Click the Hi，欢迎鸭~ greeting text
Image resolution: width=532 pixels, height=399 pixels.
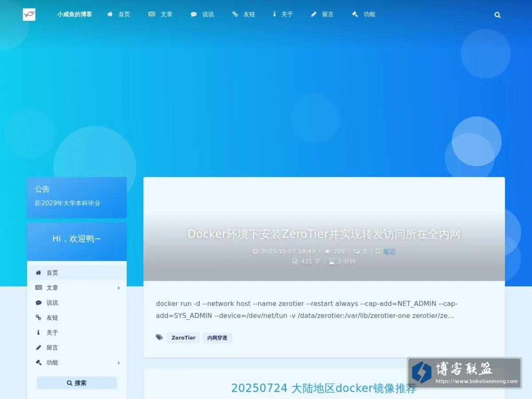coord(77,239)
